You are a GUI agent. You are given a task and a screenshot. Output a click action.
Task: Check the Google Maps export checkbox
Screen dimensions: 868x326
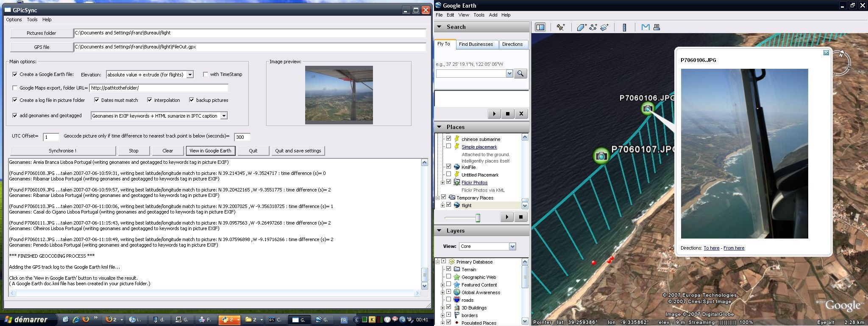[15, 88]
